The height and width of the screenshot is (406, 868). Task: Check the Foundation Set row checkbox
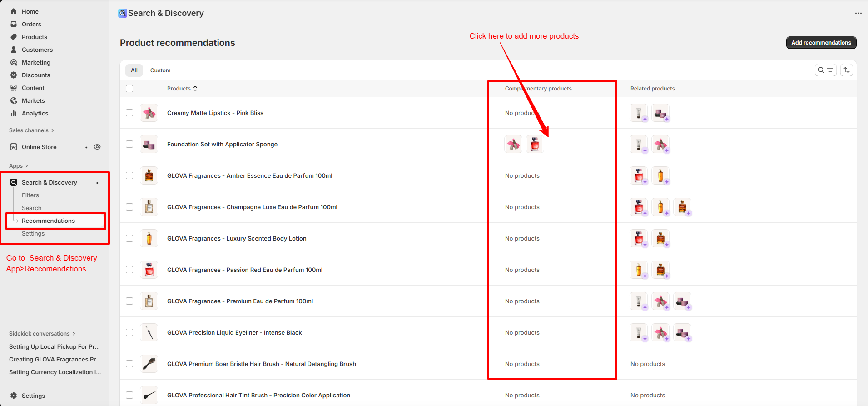pyautogui.click(x=129, y=144)
